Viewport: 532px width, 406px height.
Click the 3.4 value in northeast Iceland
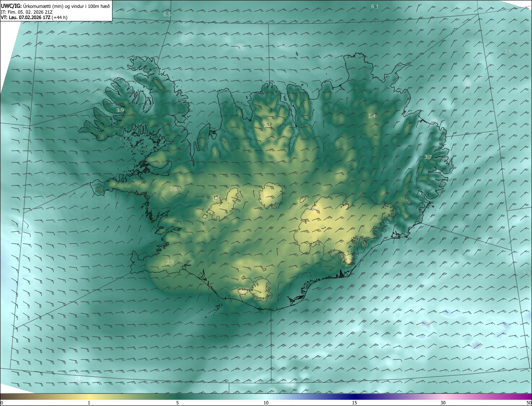pyautogui.click(x=372, y=116)
